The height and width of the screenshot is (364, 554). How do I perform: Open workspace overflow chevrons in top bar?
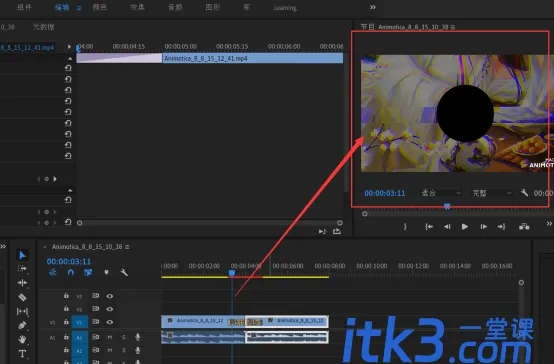pos(372,7)
